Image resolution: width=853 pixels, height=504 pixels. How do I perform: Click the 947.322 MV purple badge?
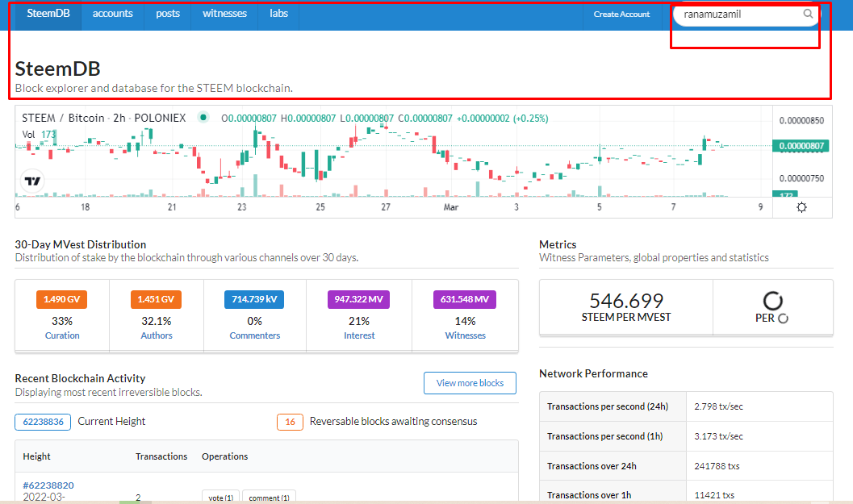[x=358, y=299]
